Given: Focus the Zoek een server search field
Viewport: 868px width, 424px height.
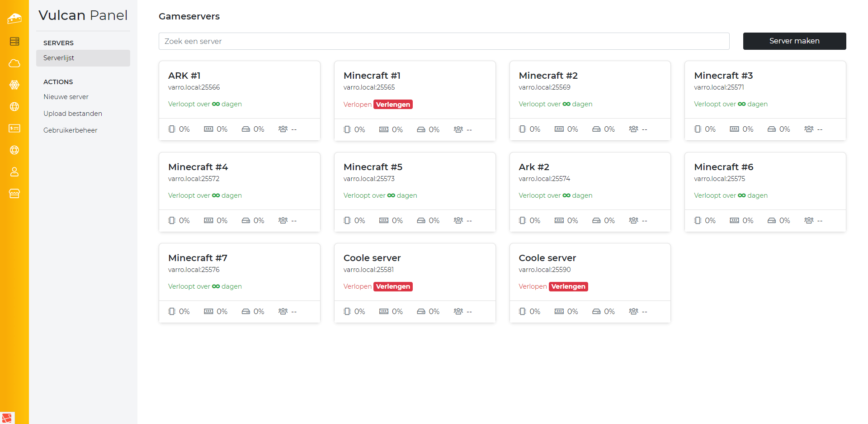Looking at the screenshot, I should tap(443, 41).
